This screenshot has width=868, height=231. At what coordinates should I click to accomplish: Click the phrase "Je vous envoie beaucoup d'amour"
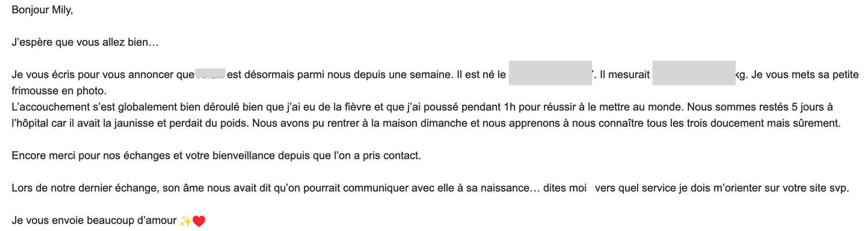tap(94, 221)
